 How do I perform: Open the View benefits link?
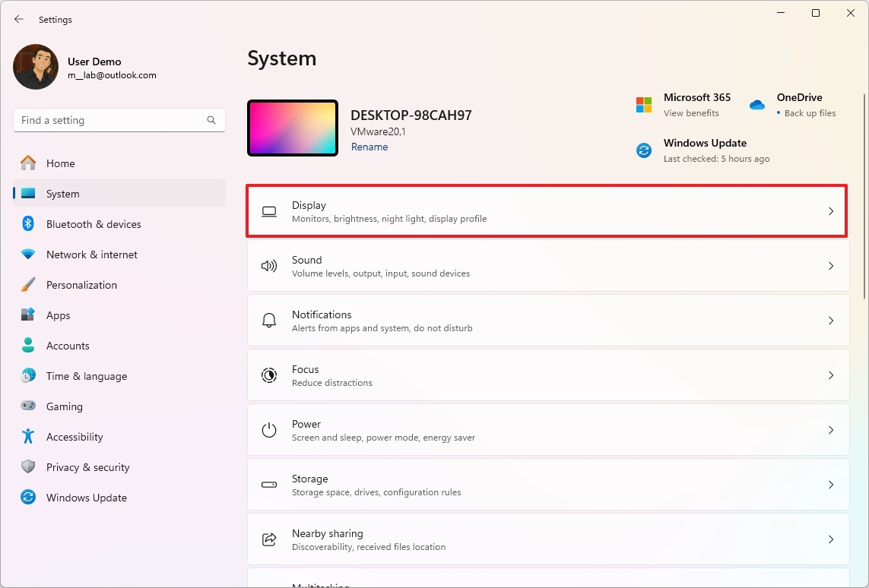690,112
